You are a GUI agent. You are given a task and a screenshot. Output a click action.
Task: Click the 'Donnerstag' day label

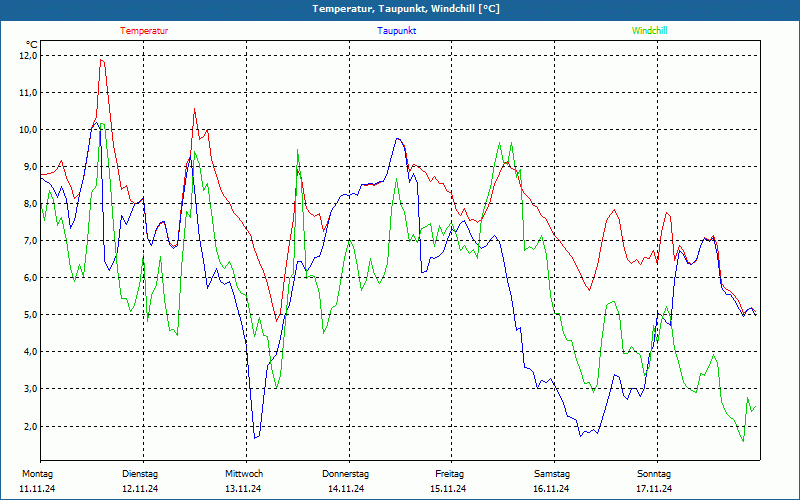pyautogui.click(x=345, y=474)
